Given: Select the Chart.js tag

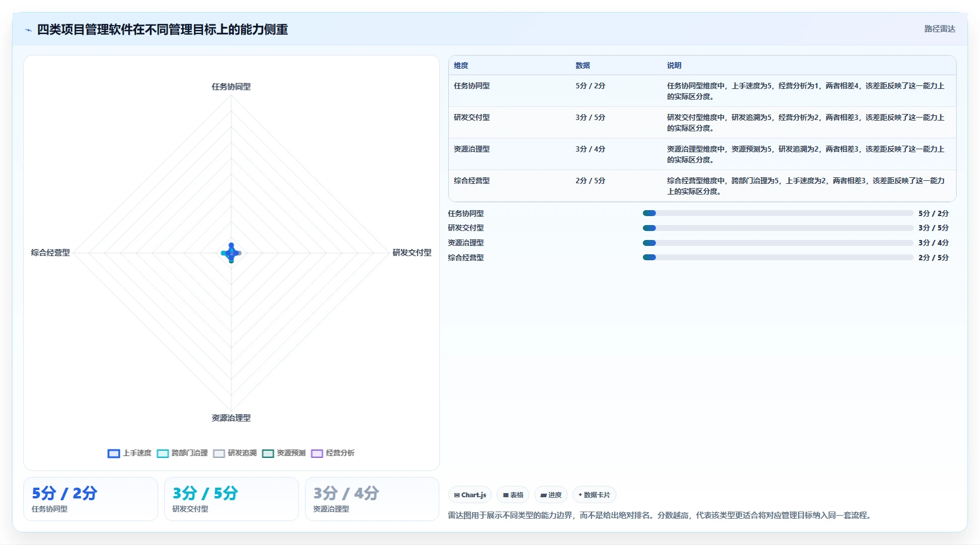Looking at the screenshot, I should [x=470, y=495].
